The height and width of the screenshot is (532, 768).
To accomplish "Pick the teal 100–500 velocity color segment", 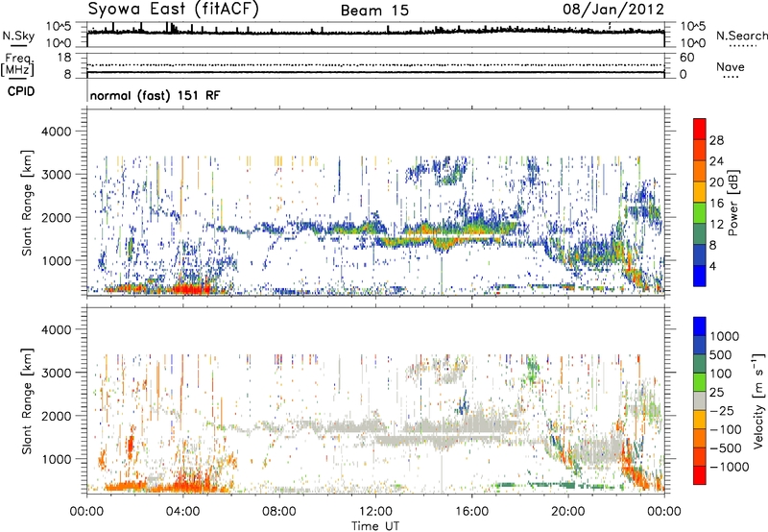I will pyautogui.click(x=700, y=364).
